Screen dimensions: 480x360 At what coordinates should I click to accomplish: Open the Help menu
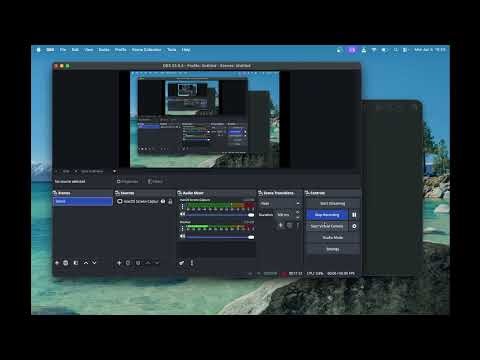tap(186, 50)
